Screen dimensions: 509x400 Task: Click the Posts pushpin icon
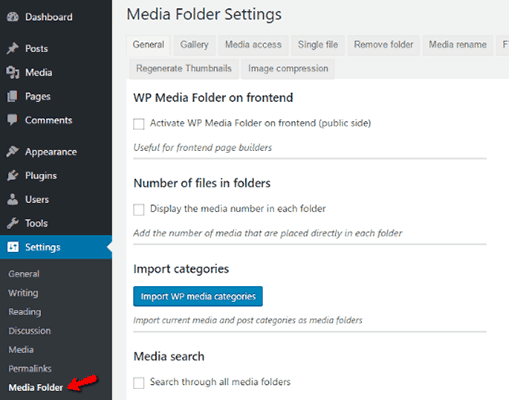(x=13, y=48)
